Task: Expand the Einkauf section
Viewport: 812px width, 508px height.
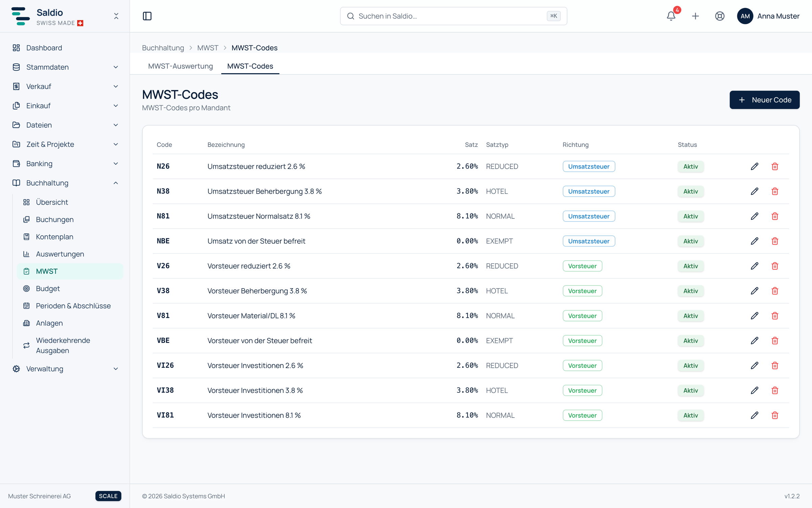Action: (65, 106)
